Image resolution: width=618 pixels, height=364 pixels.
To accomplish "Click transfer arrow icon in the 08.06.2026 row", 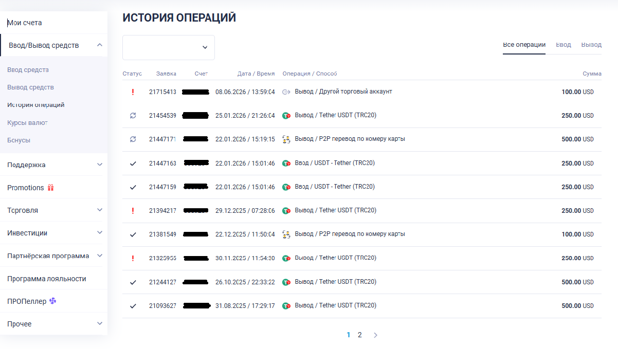I will click(x=286, y=92).
